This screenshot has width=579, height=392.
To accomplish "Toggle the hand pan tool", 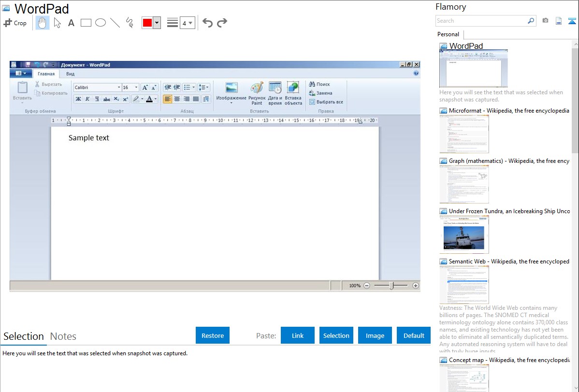I will (x=43, y=23).
